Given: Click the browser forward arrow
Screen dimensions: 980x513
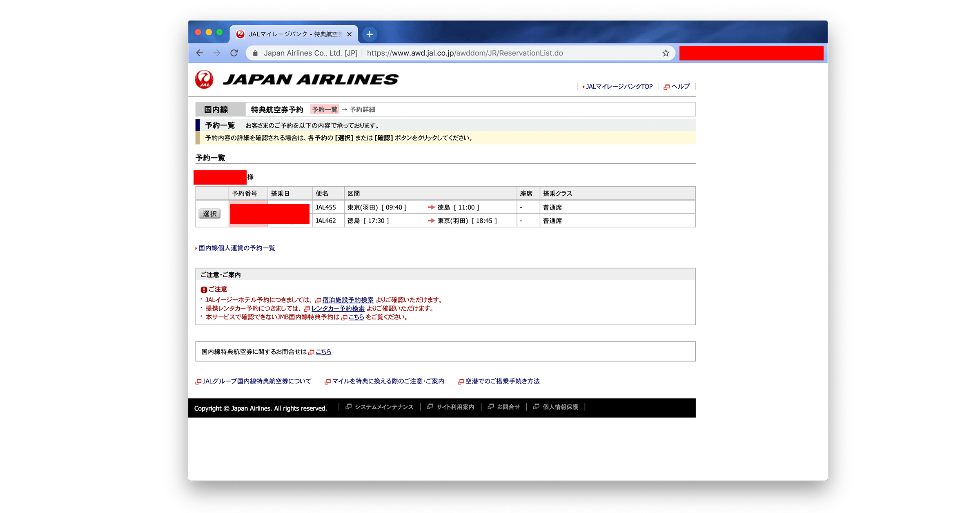Looking at the screenshot, I should tap(217, 53).
